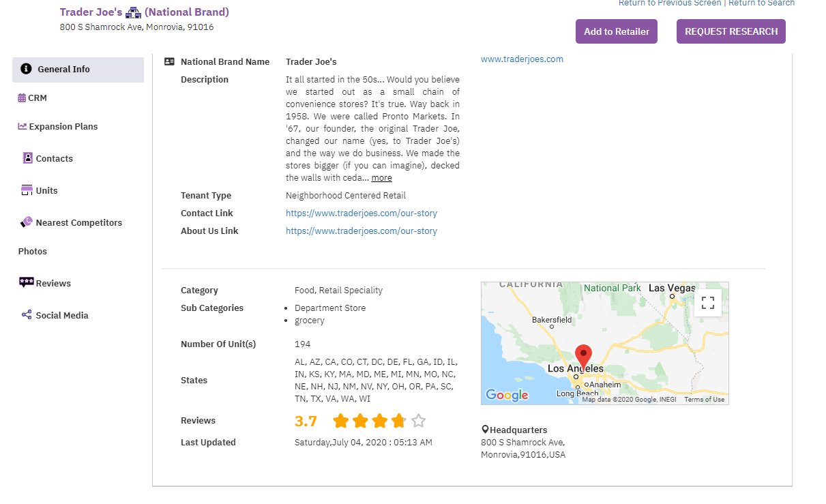This screenshot has height=504, width=826.
Task: Click the Headquarters location marker icon
Action: 485,430
